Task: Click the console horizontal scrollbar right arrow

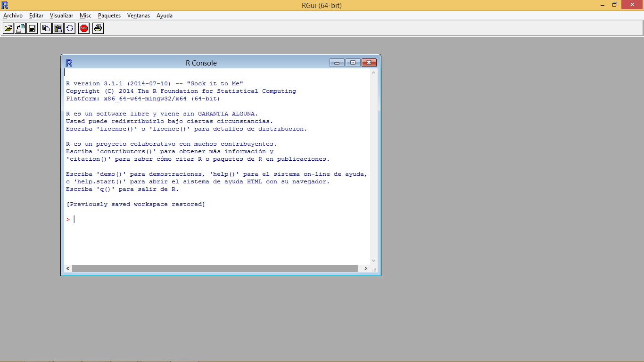Action: pos(365,268)
